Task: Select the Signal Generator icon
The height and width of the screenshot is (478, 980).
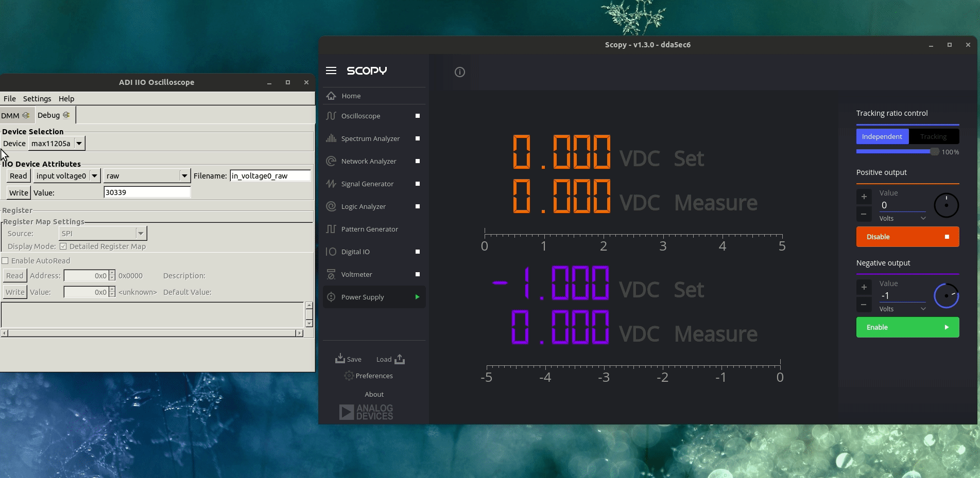Action: click(331, 184)
